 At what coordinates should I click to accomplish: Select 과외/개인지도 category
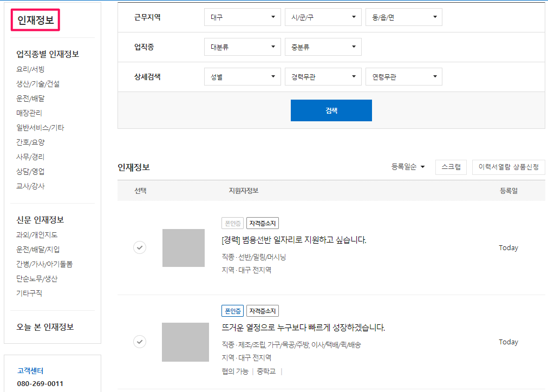[37, 235]
